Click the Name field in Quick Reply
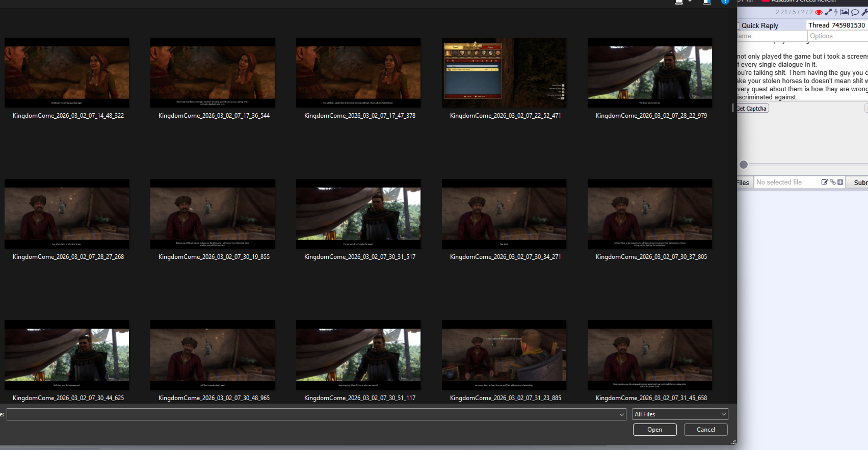Image resolution: width=868 pixels, height=450 pixels. (772, 36)
